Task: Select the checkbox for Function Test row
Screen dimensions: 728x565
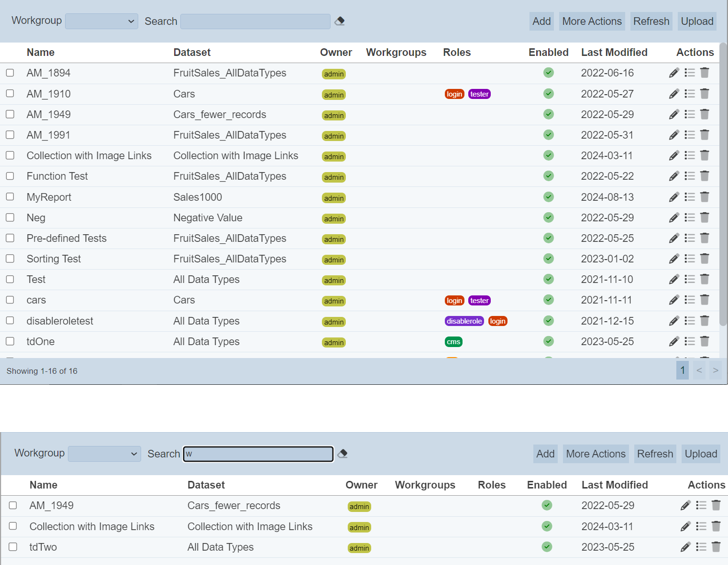Action: [10, 176]
